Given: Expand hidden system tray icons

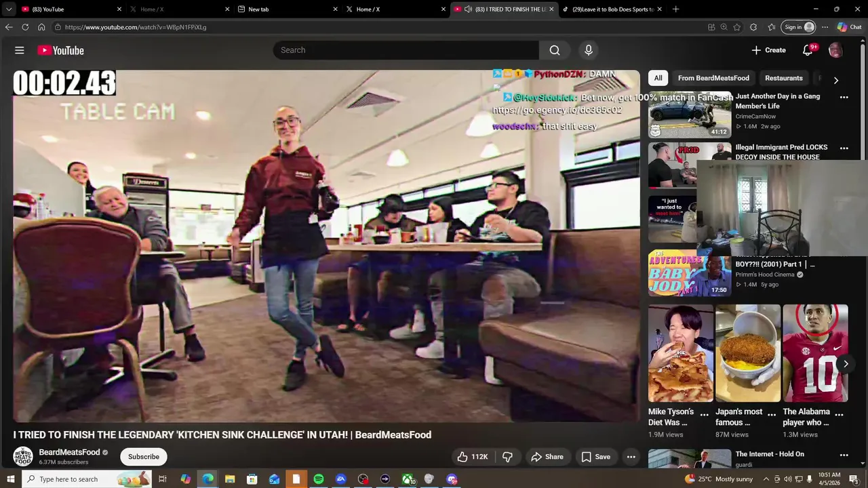Looking at the screenshot, I should coord(766,479).
